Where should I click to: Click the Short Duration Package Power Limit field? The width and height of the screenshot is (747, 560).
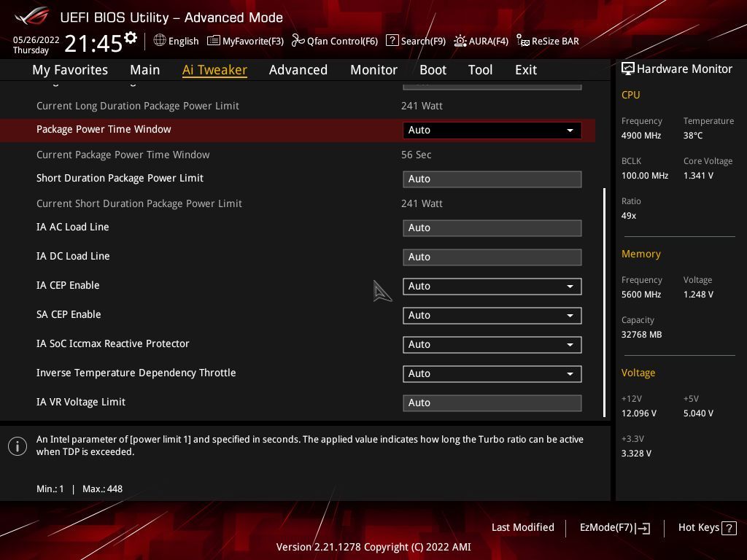click(x=492, y=179)
